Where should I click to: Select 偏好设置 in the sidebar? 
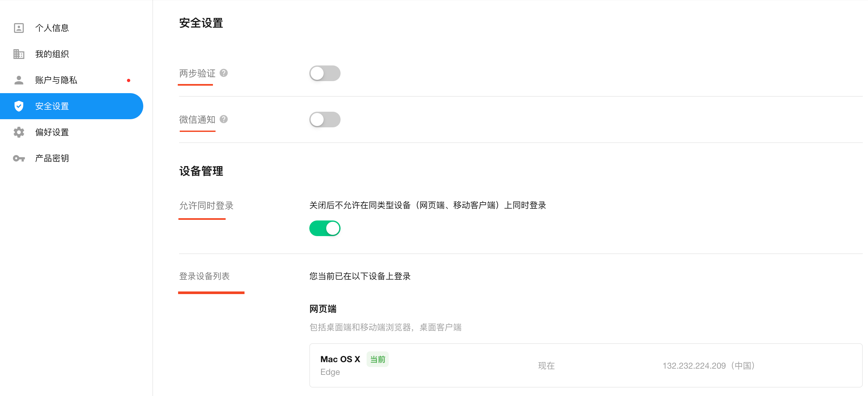[x=52, y=132]
